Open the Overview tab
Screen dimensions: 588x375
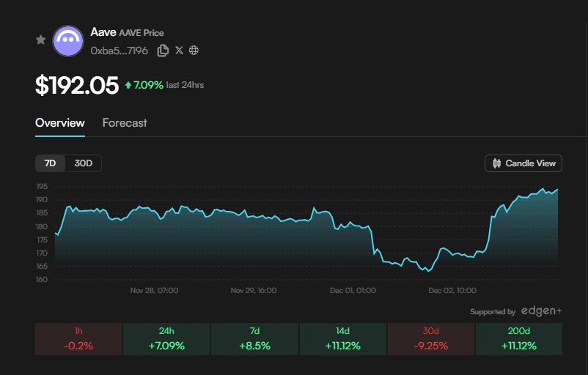60,123
